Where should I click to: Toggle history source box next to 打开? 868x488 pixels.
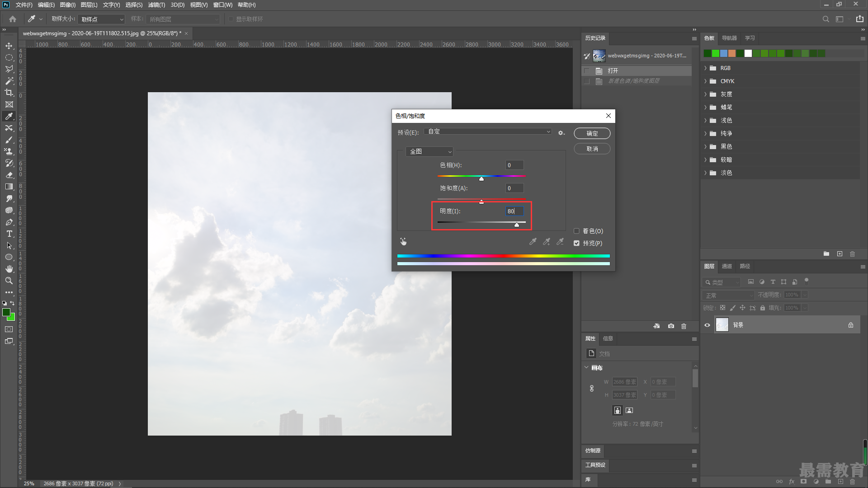tap(587, 71)
